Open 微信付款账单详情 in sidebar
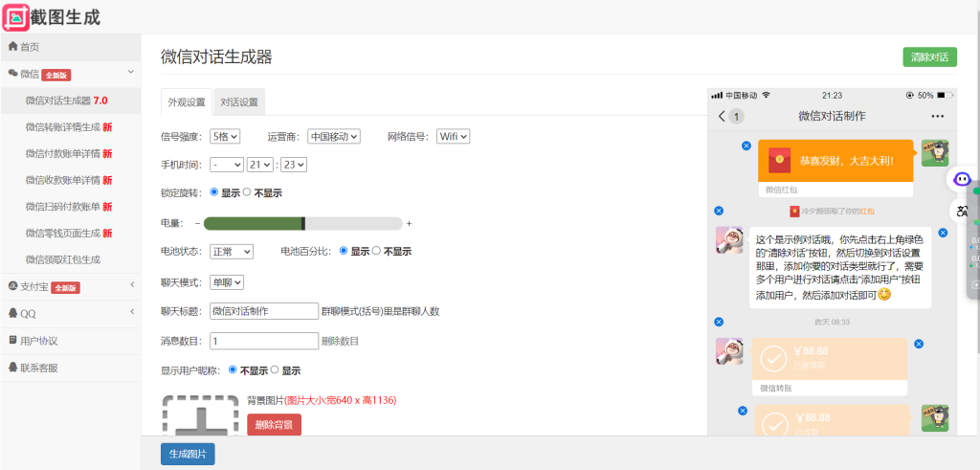 [69, 154]
